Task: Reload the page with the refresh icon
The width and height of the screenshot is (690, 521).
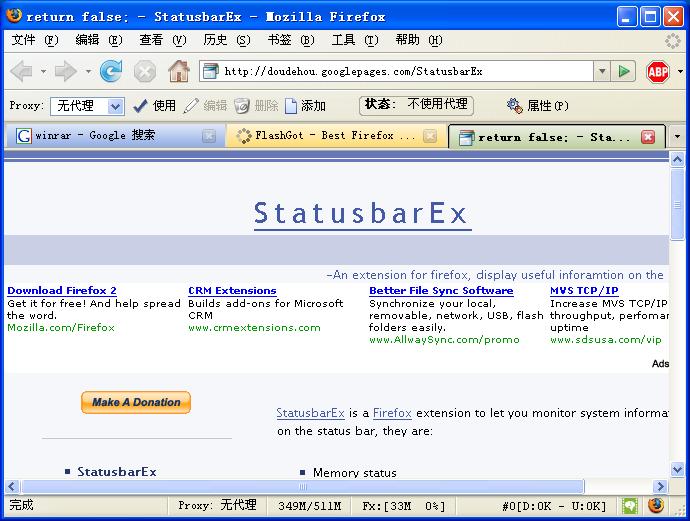Action: [x=110, y=71]
